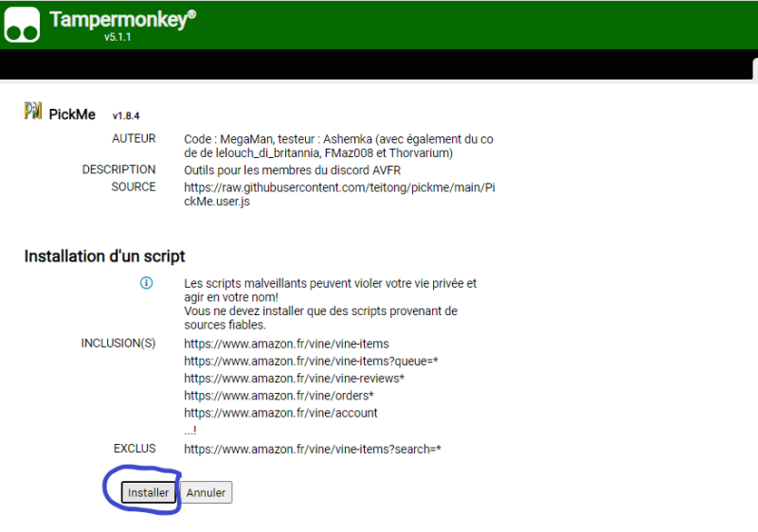This screenshot has height=532, width=758.
Task: Click the amazon.fr/vine/vine-items include URL
Action: pyautogui.click(x=286, y=344)
